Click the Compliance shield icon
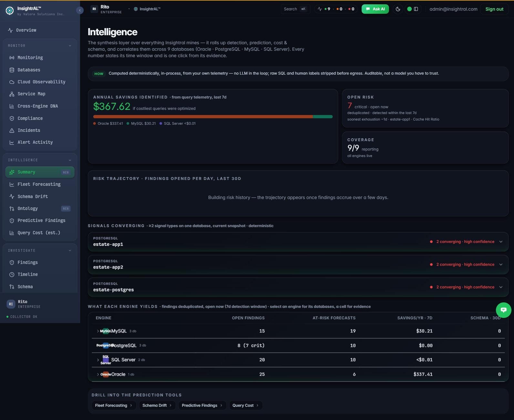This screenshot has height=420, width=514. pos(12,118)
